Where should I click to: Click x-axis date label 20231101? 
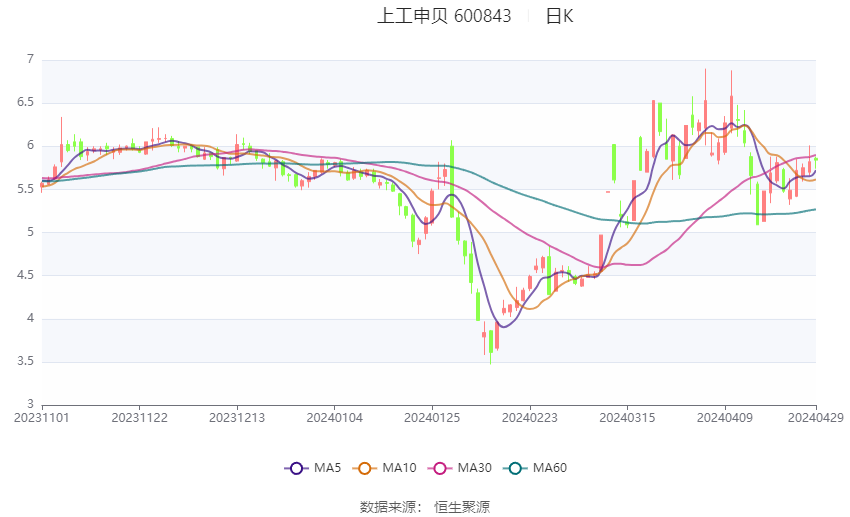pyautogui.click(x=42, y=418)
